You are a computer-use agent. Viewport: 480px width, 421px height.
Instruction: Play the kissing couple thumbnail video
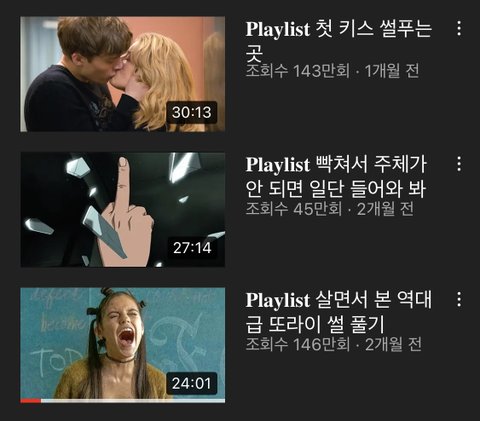pyautogui.click(x=123, y=74)
